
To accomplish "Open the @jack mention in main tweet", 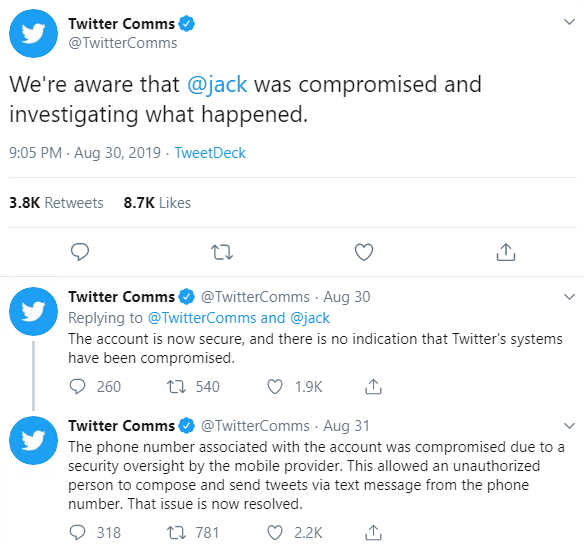I will [x=217, y=85].
